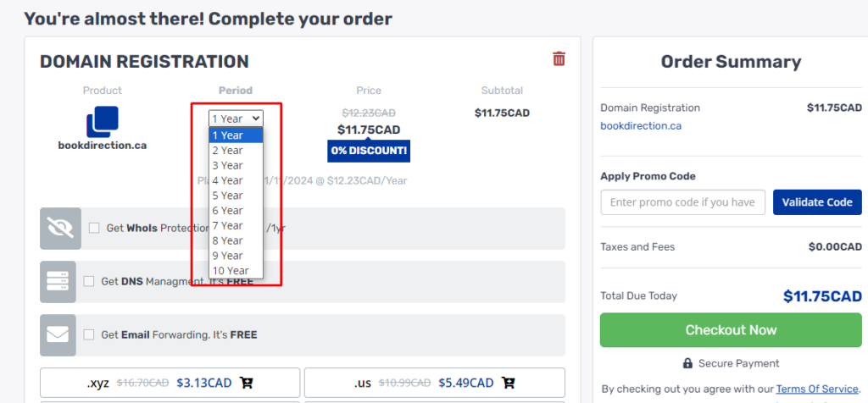Collapse the Period 1 Year dropdown
Screen dimensions: 868x403
coord(236,119)
